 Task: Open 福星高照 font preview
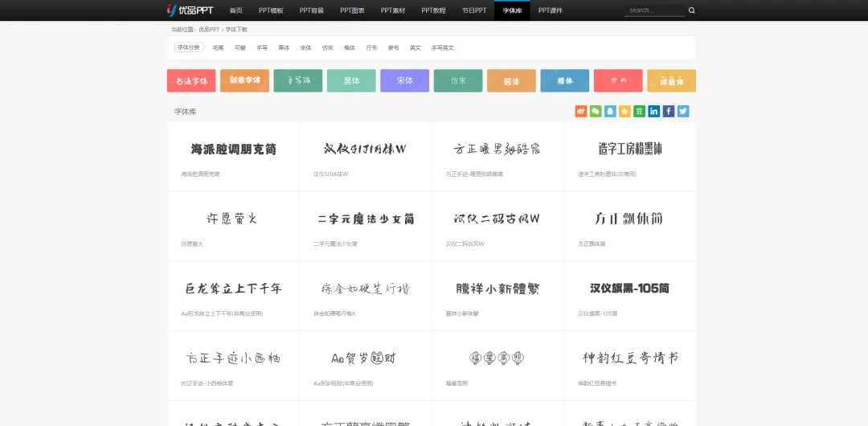click(497, 358)
